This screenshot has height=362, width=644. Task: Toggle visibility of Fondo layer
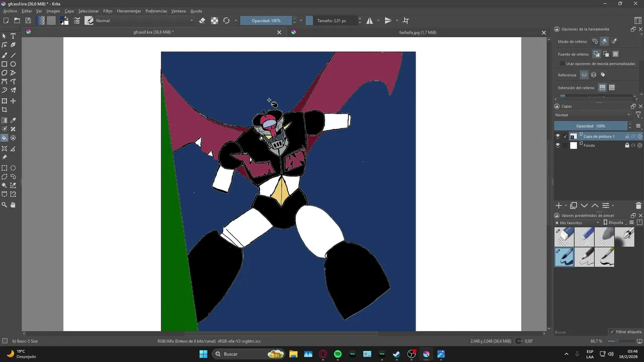(557, 145)
